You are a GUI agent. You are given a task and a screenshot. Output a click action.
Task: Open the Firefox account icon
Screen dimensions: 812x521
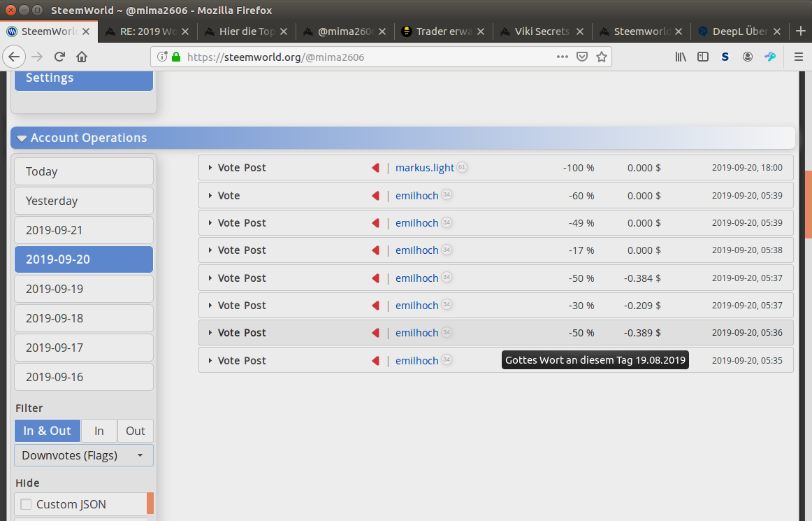[748, 57]
